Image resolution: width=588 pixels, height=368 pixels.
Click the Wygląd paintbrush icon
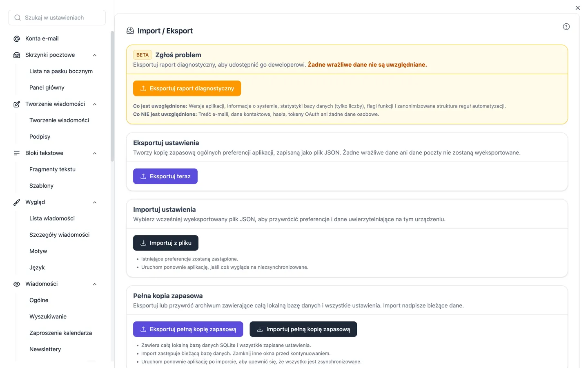point(17,202)
